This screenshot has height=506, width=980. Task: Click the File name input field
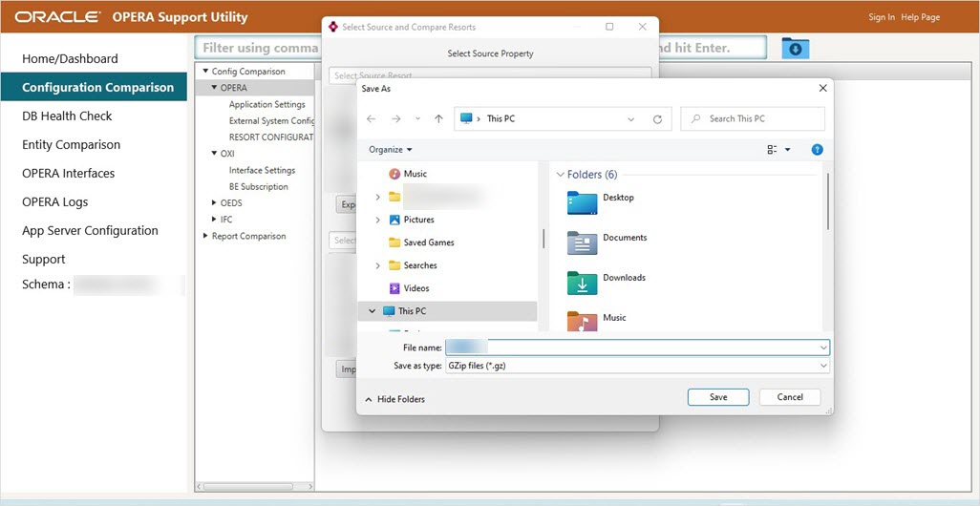[637, 348]
